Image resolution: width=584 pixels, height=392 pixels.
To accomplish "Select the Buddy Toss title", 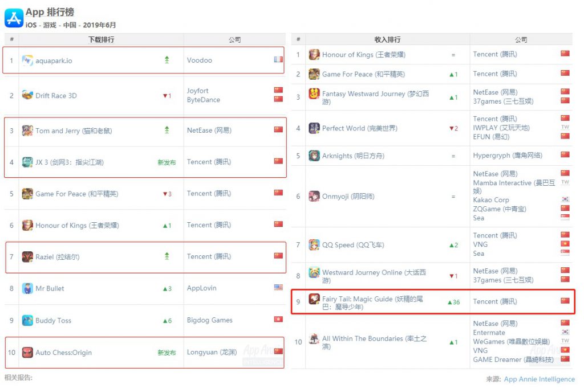I will pyautogui.click(x=53, y=320).
